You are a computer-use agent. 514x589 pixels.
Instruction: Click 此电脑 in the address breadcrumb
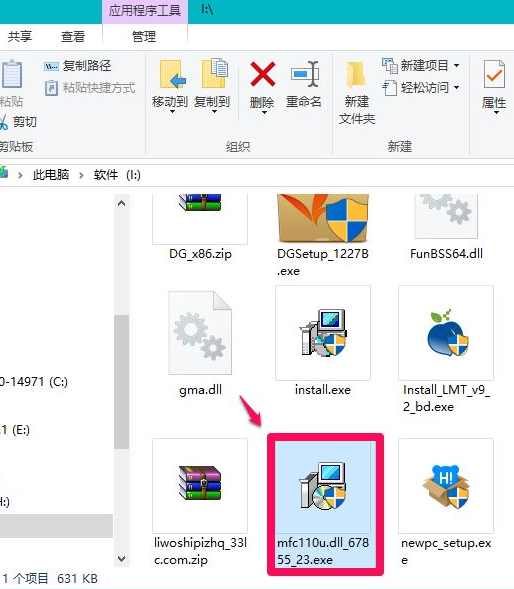51,175
